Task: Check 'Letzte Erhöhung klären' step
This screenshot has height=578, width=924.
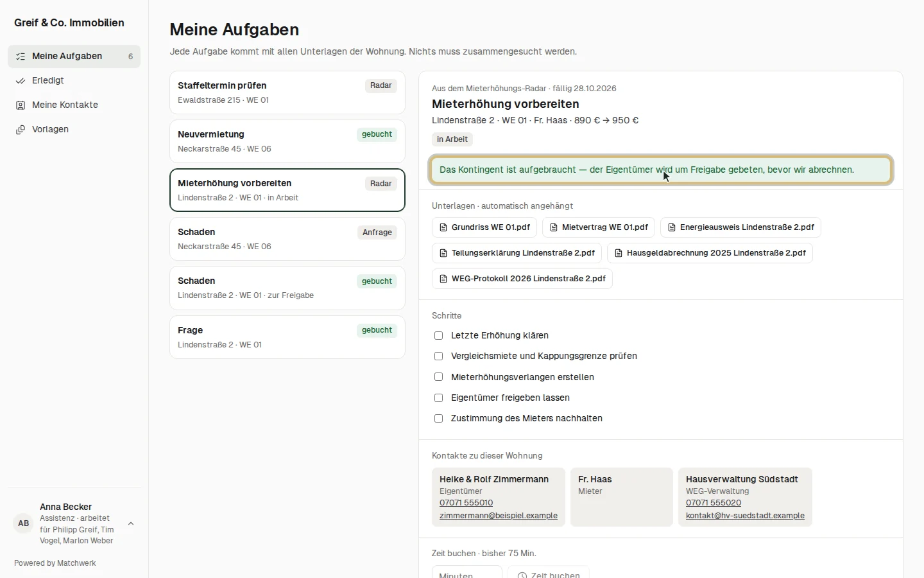Action: (x=439, y=336)
